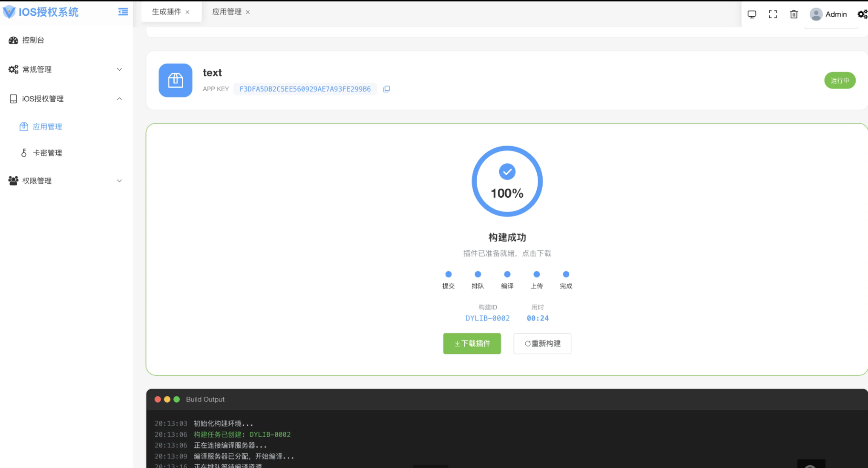868x468 pixels.
Task: Collapse the iOS授权管理 menu
Action: (66, 99)
